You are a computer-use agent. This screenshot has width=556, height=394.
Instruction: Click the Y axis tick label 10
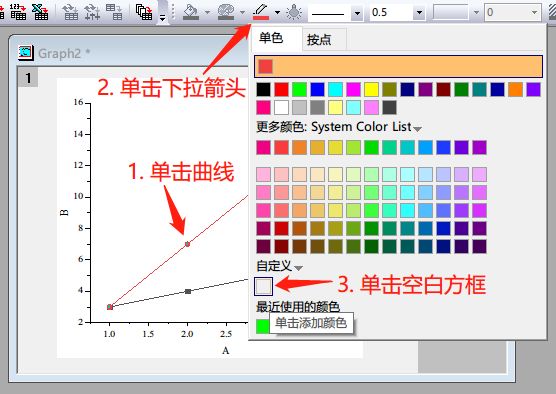tap(78, 196)
